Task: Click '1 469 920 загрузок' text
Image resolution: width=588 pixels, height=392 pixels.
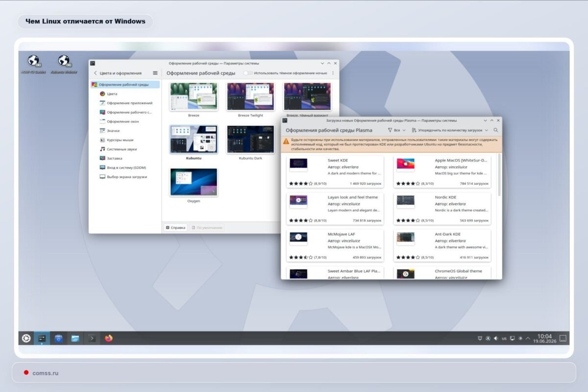Action: pyautogui.click(x=366, y=184)
